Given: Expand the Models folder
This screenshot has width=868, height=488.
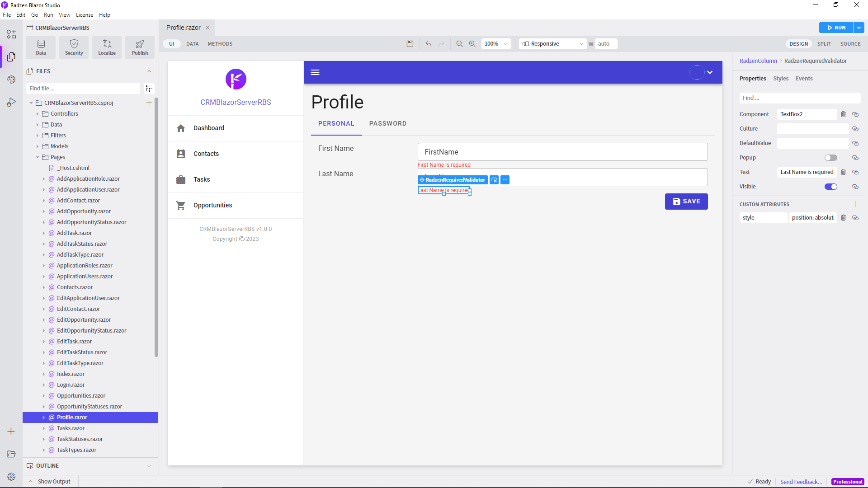Looking at the screenshot, I should click(38, 146).
